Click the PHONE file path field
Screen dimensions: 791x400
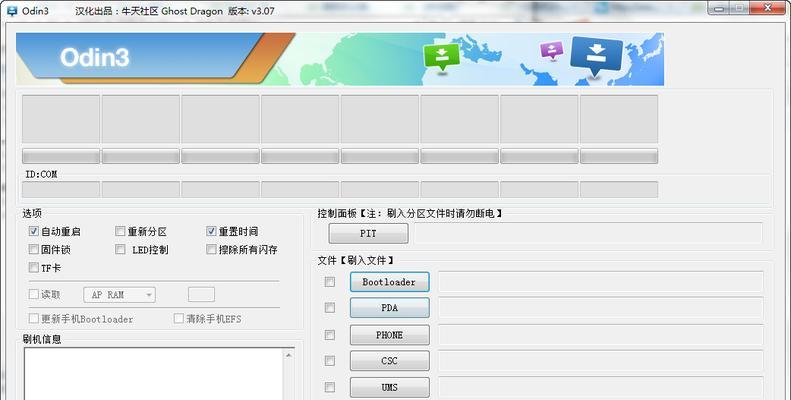600,335
